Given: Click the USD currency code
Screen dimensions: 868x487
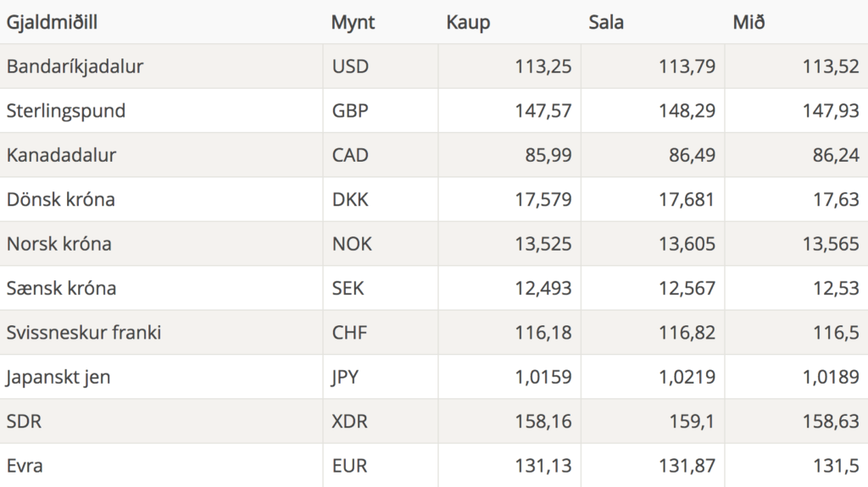Looking at the screenshot, I should click(x=350, y=66).
